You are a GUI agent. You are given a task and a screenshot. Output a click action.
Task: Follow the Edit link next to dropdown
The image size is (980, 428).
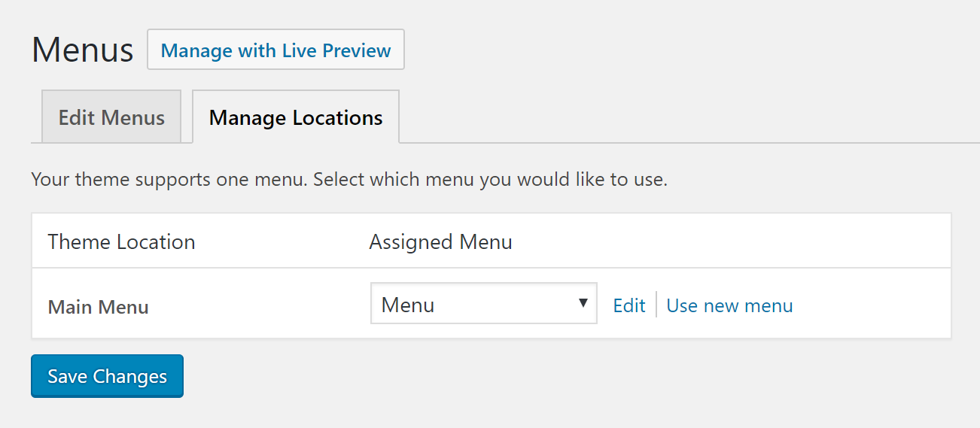629,305
